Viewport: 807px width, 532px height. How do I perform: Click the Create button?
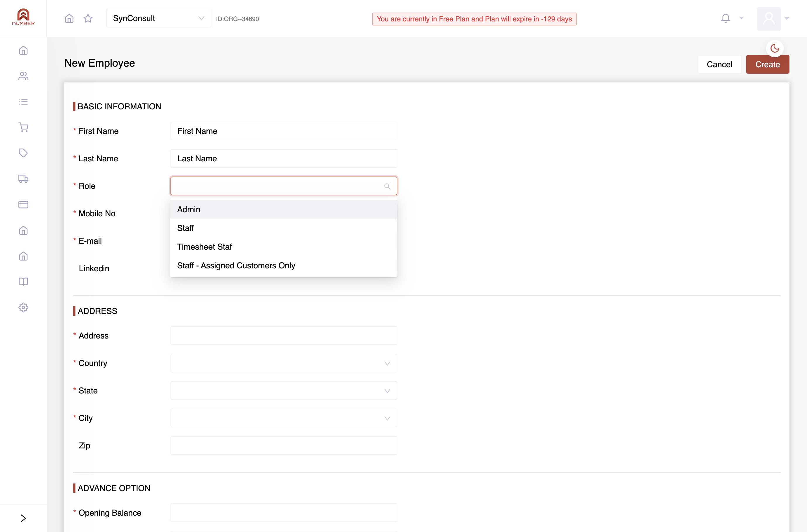click(x=768, y=65)
